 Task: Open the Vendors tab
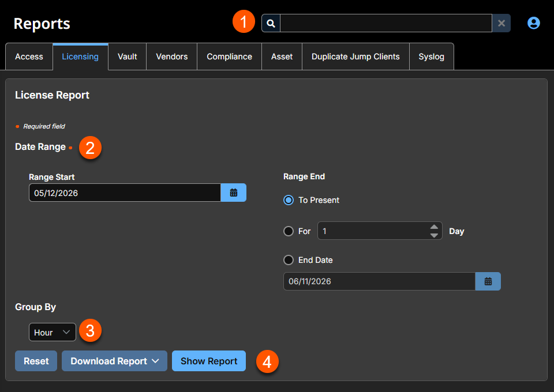pos(172,56)
